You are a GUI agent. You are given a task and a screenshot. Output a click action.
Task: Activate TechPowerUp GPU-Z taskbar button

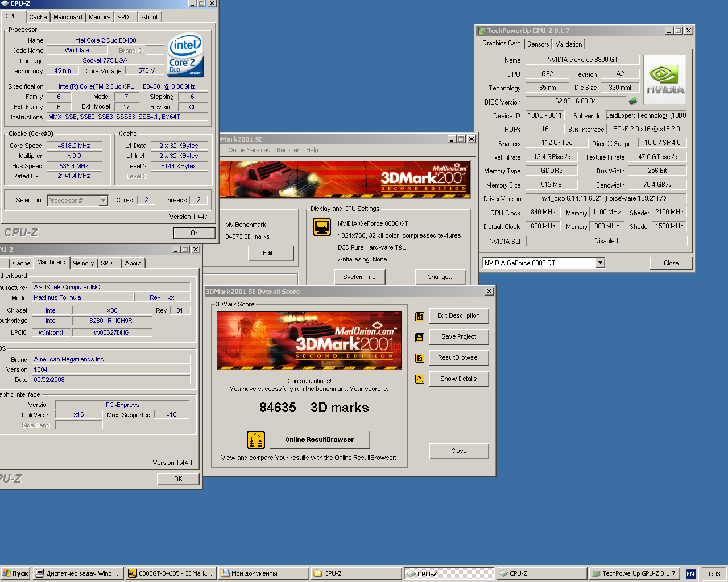coord(634,573)
